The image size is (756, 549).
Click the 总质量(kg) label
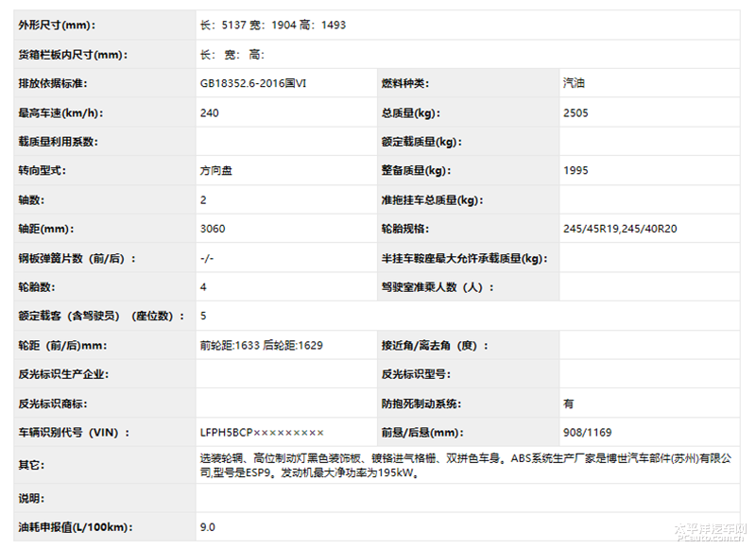coord(411,112)
